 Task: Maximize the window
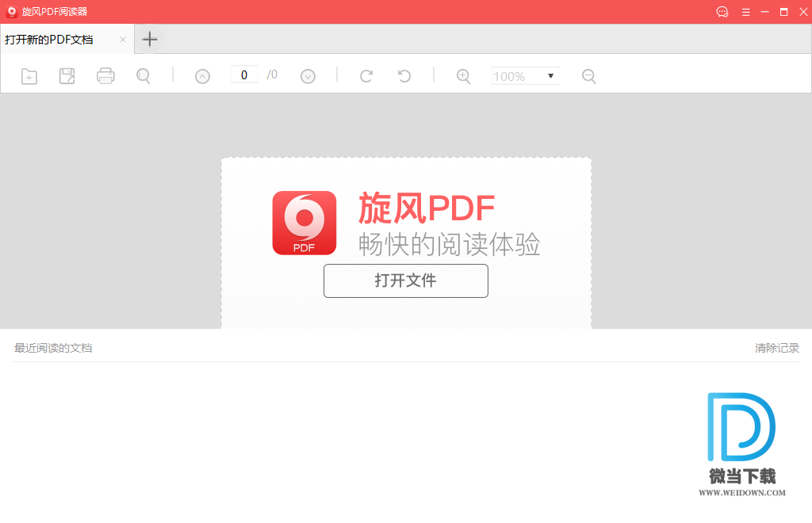[x=784, y=12]
